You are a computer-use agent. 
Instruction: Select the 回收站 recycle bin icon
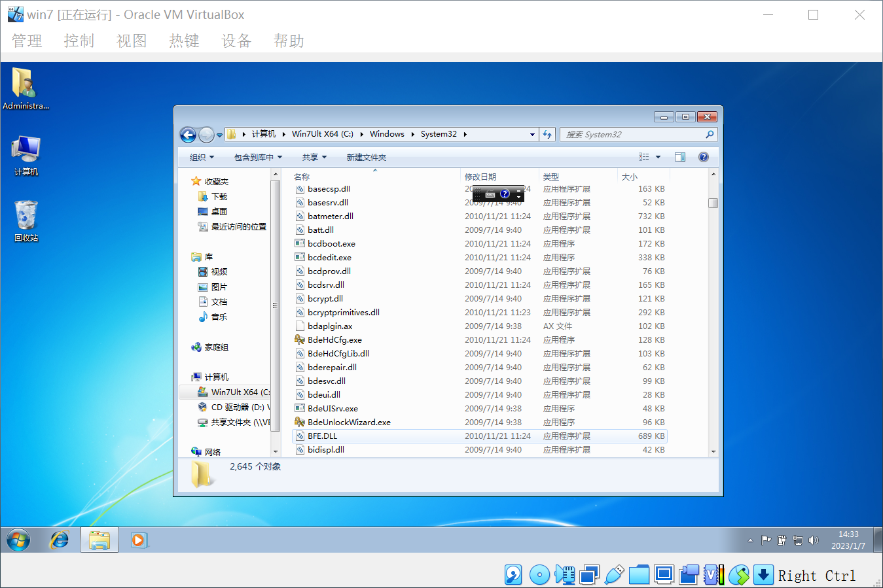[26, 221]
